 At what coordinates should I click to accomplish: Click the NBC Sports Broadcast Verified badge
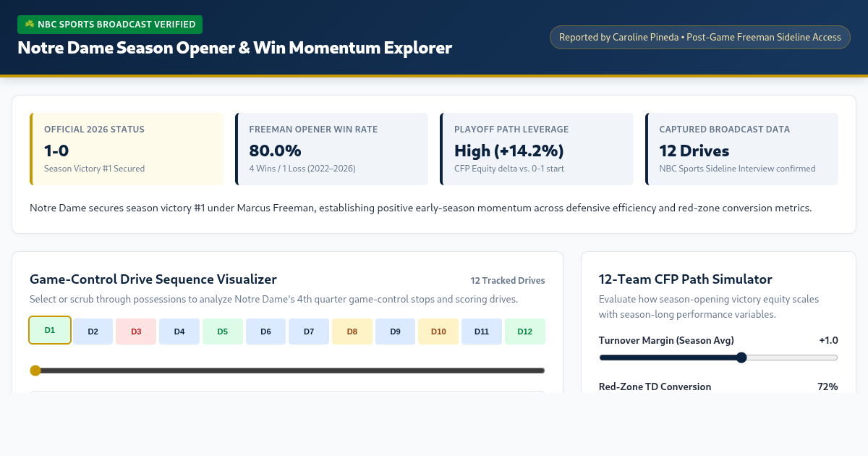110,25
